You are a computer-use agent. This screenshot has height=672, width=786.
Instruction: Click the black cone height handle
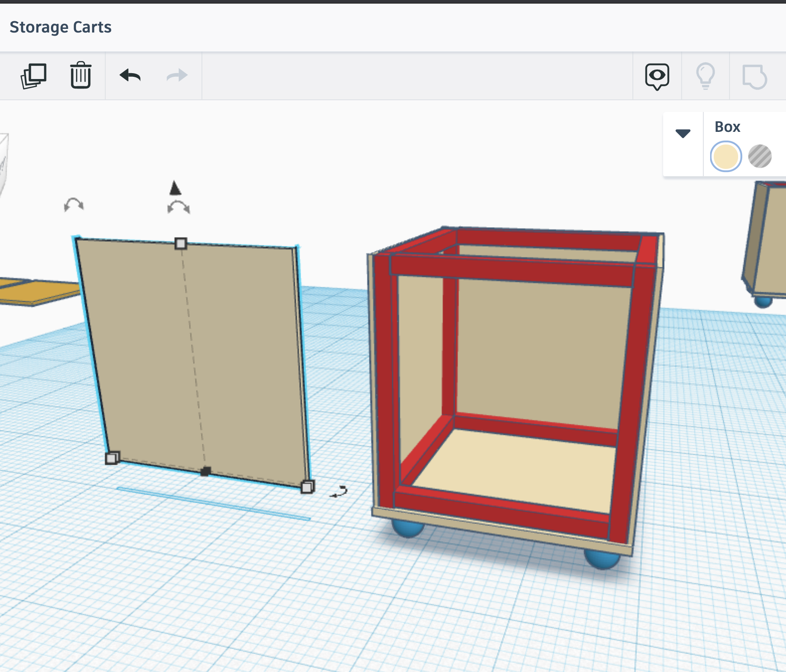click(x=175, y=188)
